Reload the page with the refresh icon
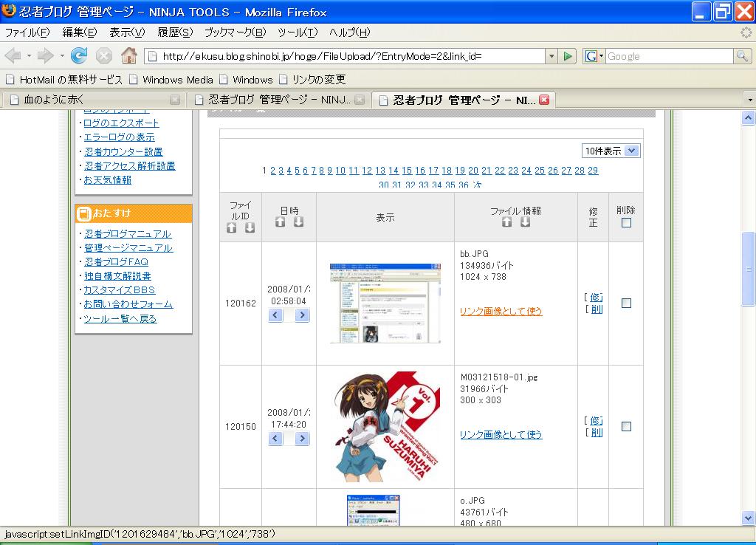The image size is (756, 545). point(79,56)
